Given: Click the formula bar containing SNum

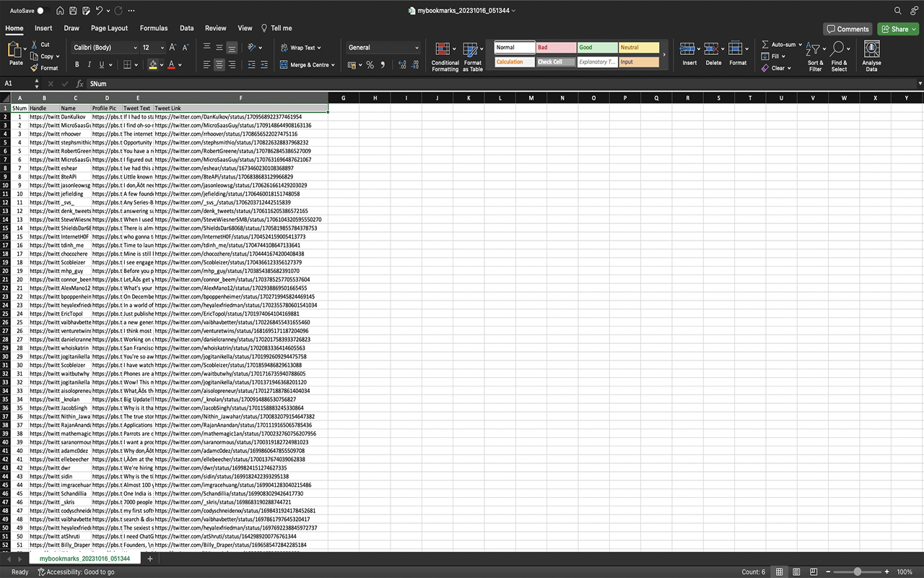Looking at the screenshot, I should [x=501, y=84].
